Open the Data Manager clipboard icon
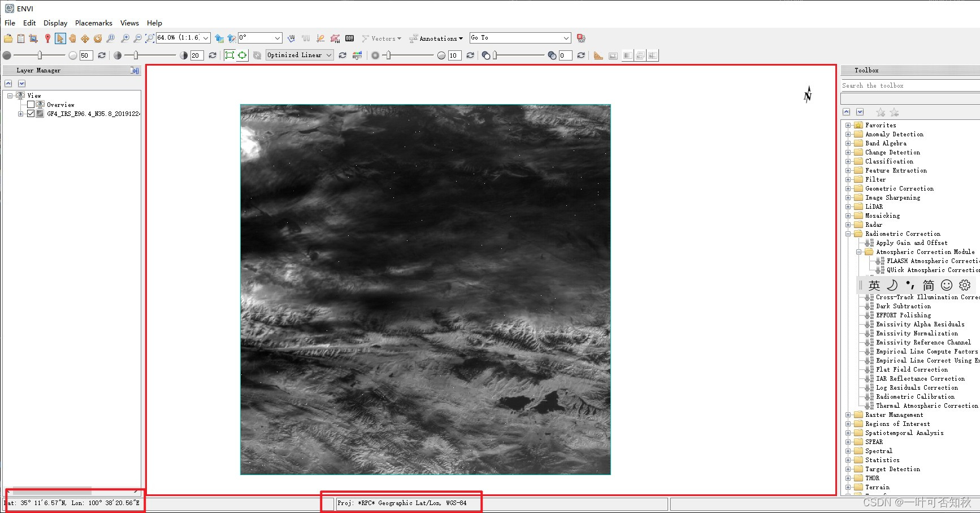 [x=21, y=38]
